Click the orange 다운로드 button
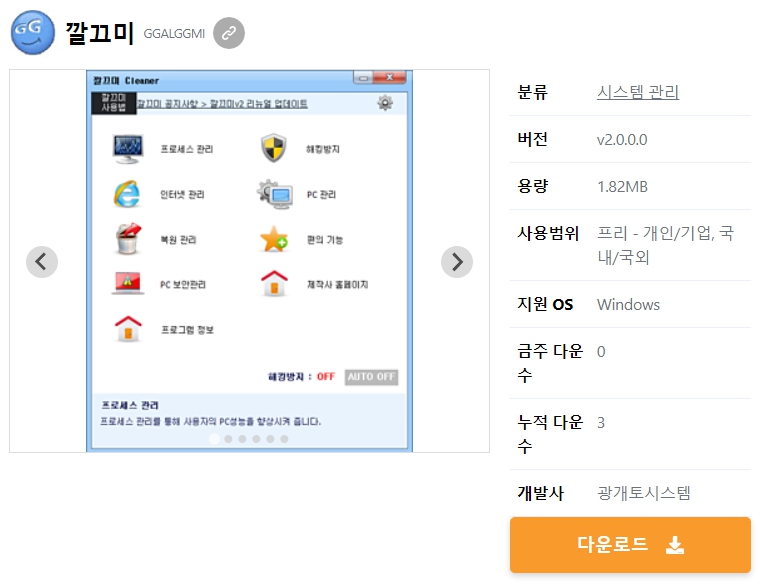760x584 pixels. click(630, 545)
